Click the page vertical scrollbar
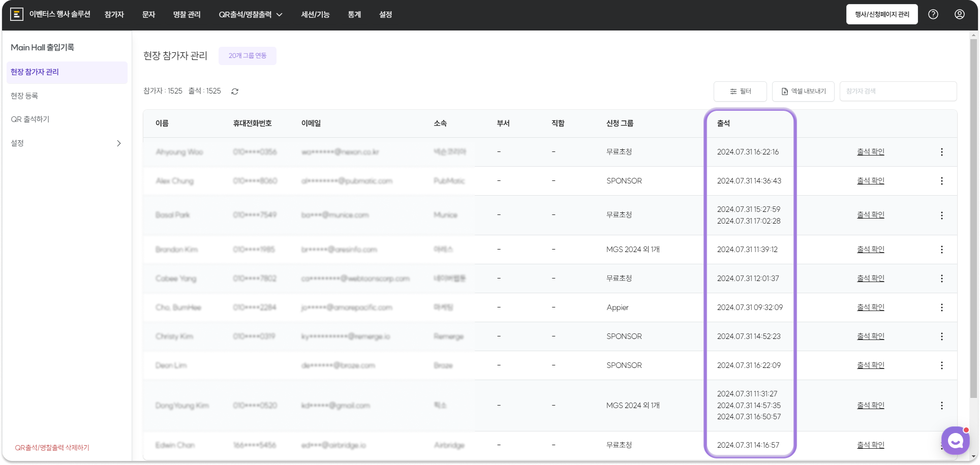980x465 pixels. pyautogui.click(x=974, y=219)
